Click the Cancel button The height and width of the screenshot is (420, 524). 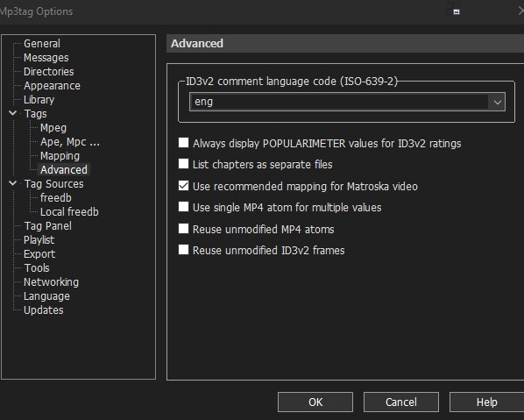[401, 402]
